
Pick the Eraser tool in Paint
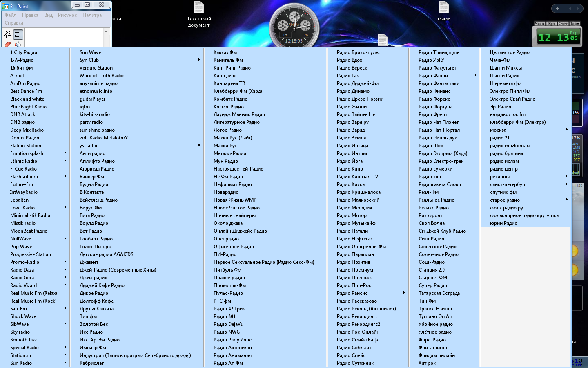(x=8, y=44)
